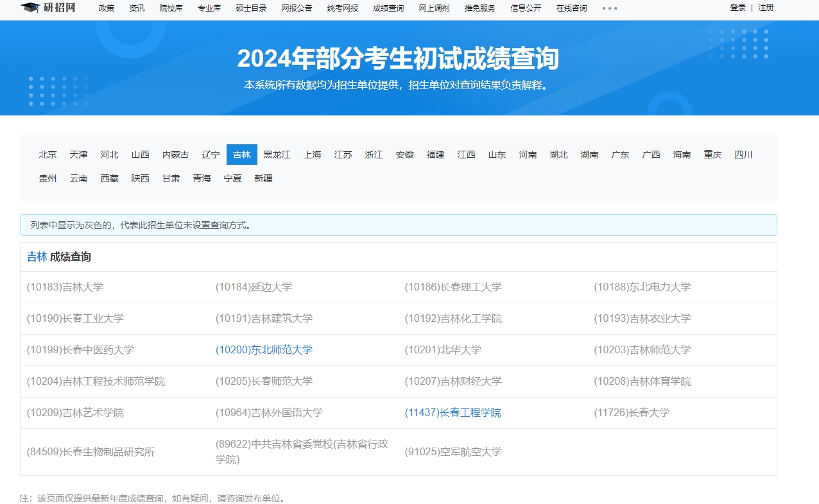This screenshot has width=819, height=504.
Task: Click the blue 吉林 heading in 成绩查询 title
Action: (x=37, y=256)
